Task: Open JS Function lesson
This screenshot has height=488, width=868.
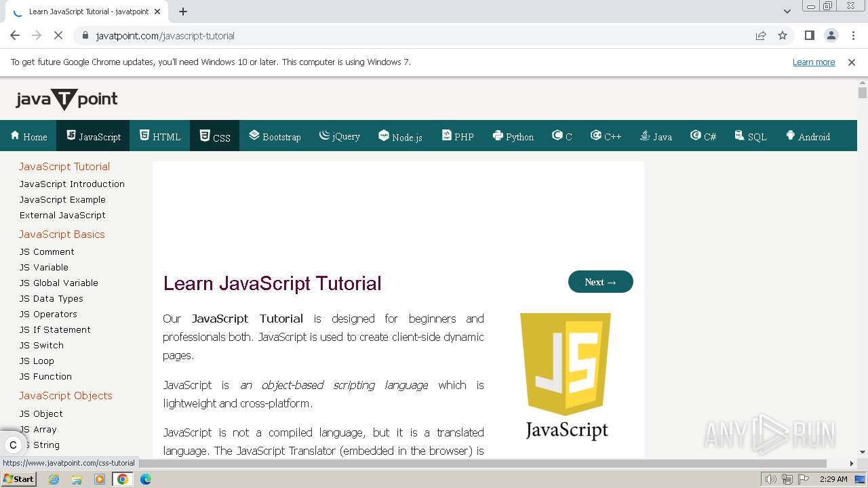Action: pos(45,376)
